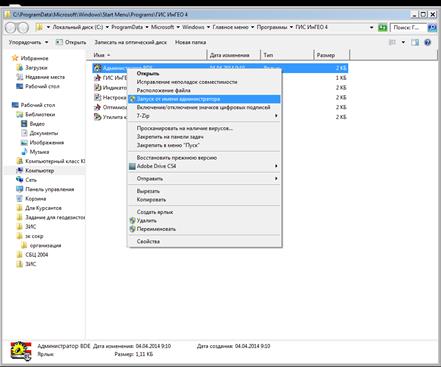
Task: Click the Недавние места icon in sidebar
Action: (x=20, y=77)
